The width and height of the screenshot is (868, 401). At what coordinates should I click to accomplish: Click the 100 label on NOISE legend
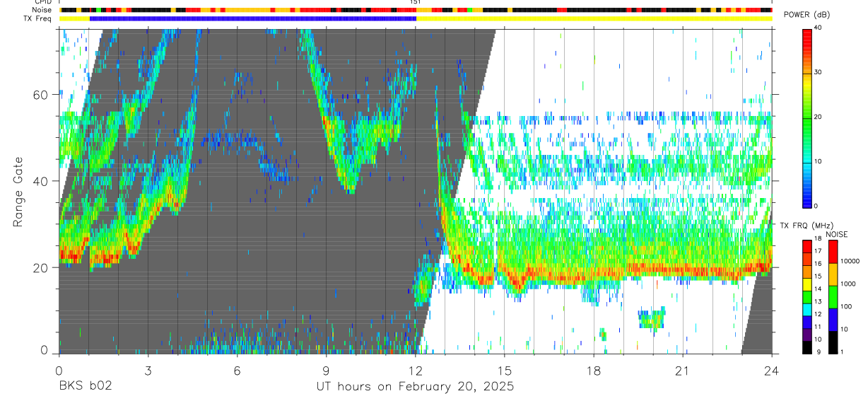pos(846,306)
